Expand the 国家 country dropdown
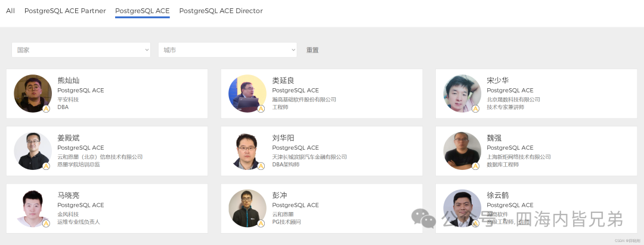Viewport: 644px width, 245px height. pyautogui.click(x=81, y=50)
